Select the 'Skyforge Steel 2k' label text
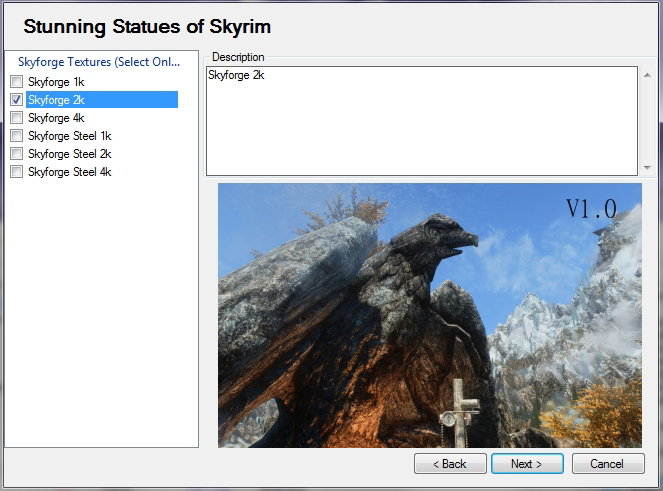663x491 pixels. click(70, 154)
